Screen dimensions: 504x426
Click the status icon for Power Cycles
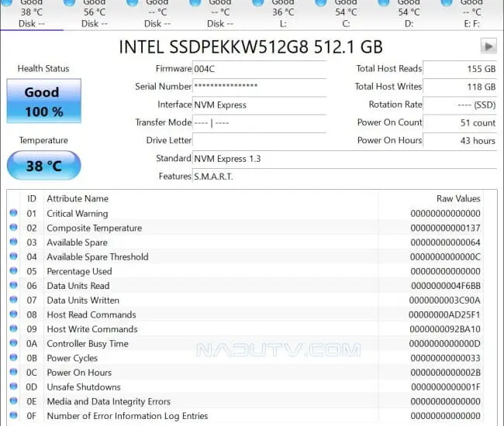click(13, 357)
